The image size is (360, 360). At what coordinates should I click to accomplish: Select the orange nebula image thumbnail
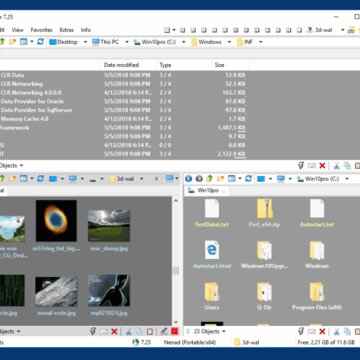coord(56,221)
